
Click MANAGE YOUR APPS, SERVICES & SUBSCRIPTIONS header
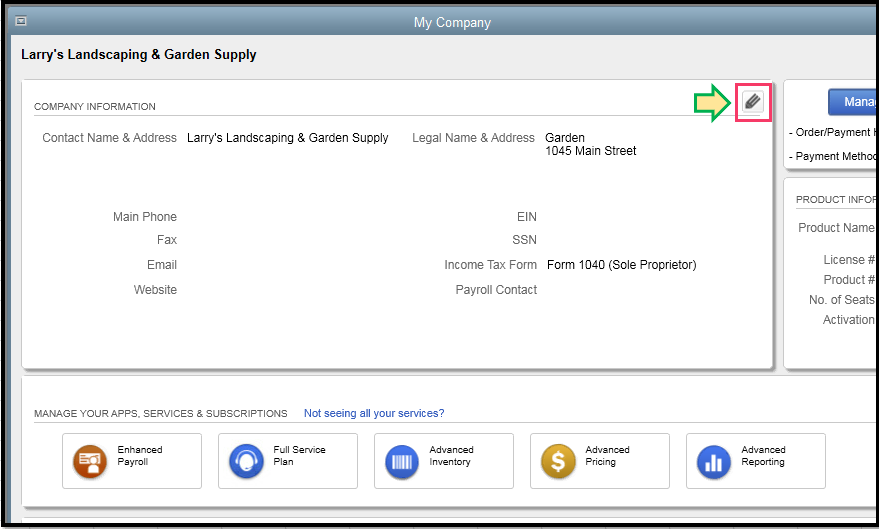(x=160, y=414)
